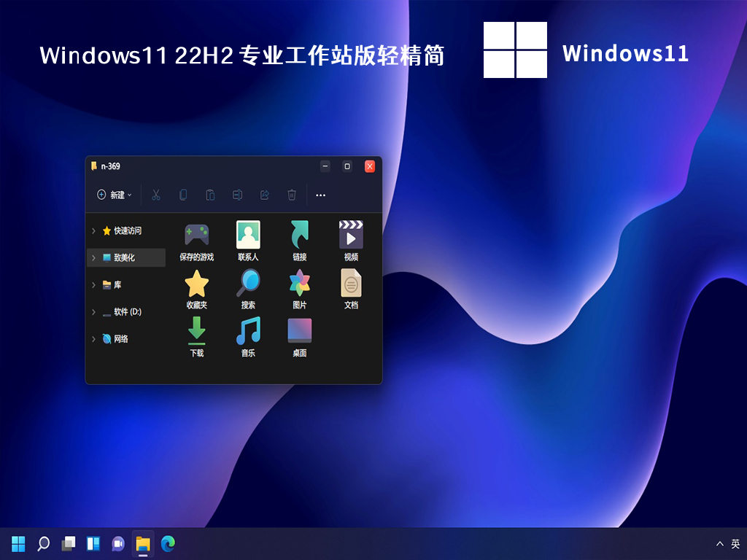Viewport: 747px width, 560px height.
Task: Open the 新建 dropdown menu
Action: [x=115, y=195]
